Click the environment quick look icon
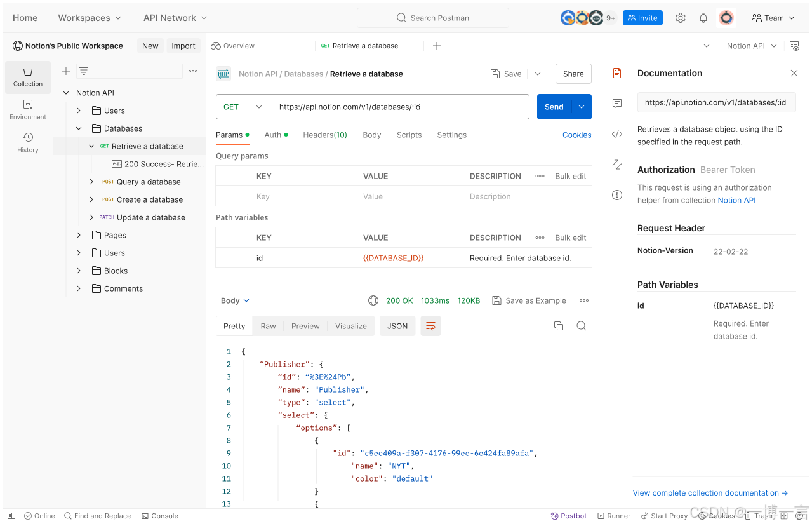This screenshot has height=526, width=812. 794,46
